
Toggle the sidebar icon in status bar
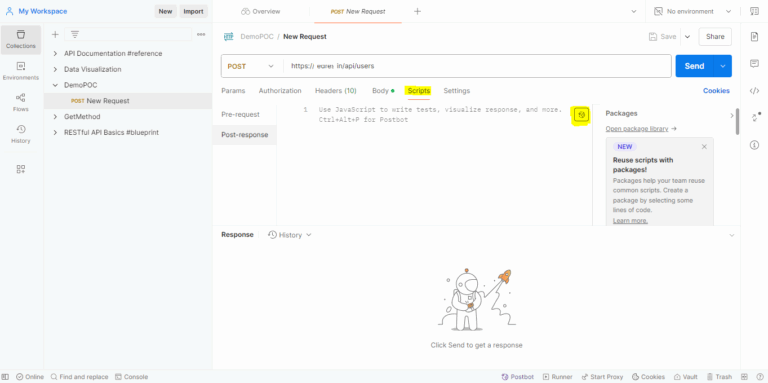5,377
